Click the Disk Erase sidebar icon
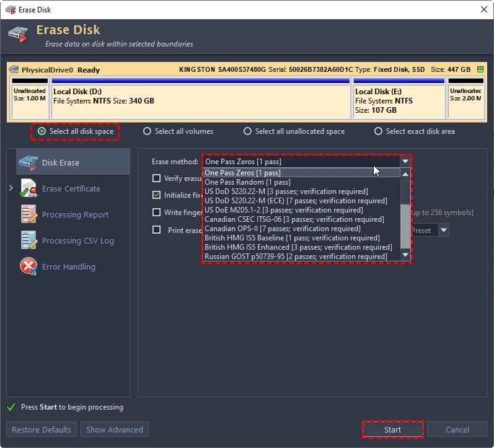This screenshot has height=448, width=494. 29,162
